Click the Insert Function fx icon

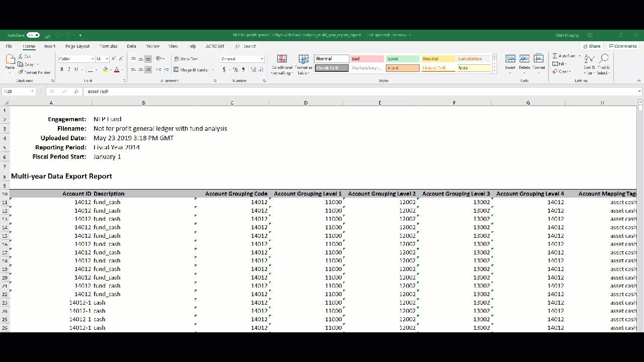click(76, 92)
